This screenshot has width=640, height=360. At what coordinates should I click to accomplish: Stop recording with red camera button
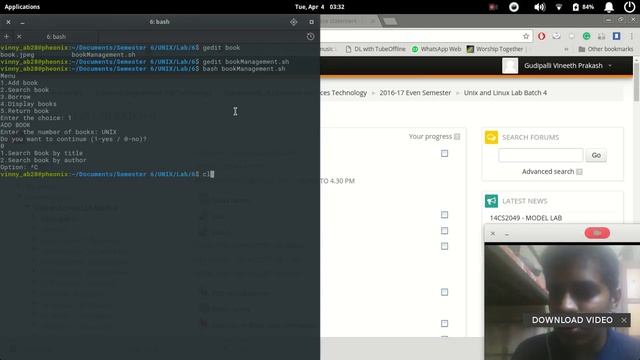[597, 233]
